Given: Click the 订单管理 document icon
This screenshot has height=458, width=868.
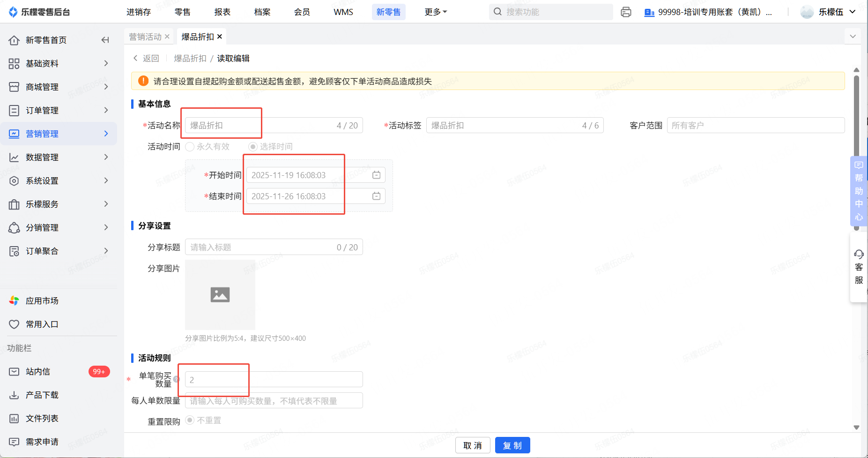Looking at the screenshot, I should click(x=14, y=111).
